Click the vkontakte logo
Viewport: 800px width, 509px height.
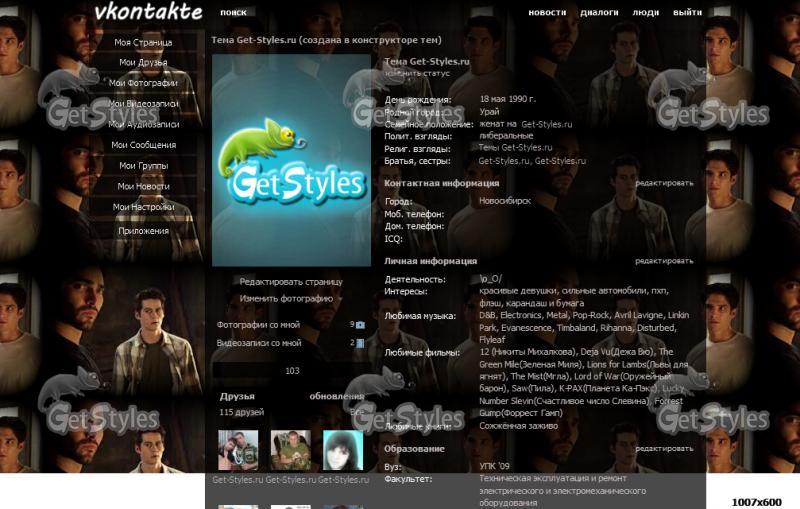[x=148, y=12]
